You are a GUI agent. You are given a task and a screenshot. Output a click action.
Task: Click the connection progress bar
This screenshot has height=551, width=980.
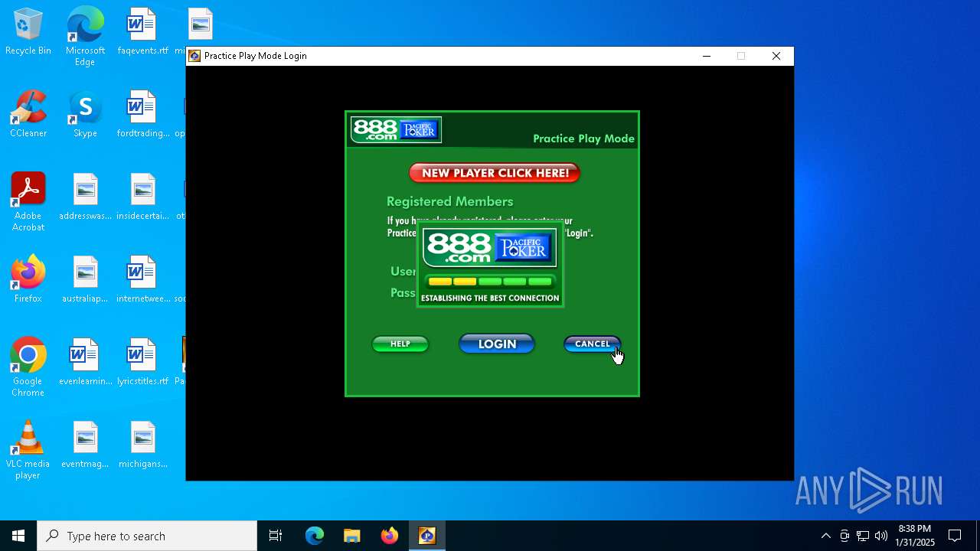pos(490,282)
